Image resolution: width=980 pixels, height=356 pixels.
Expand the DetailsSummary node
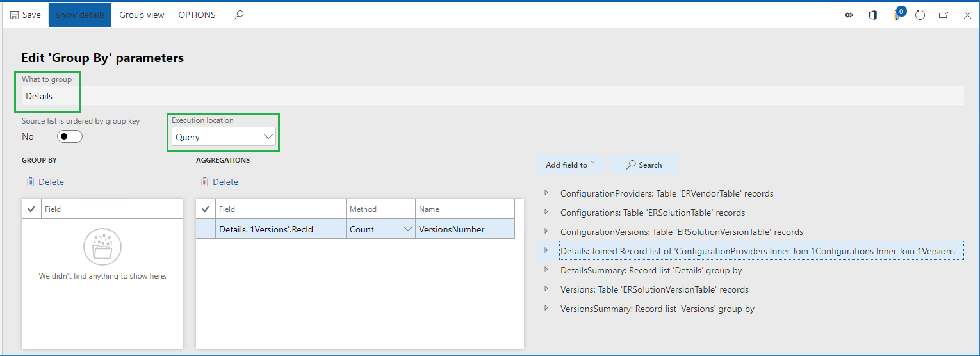pos(546,270)
